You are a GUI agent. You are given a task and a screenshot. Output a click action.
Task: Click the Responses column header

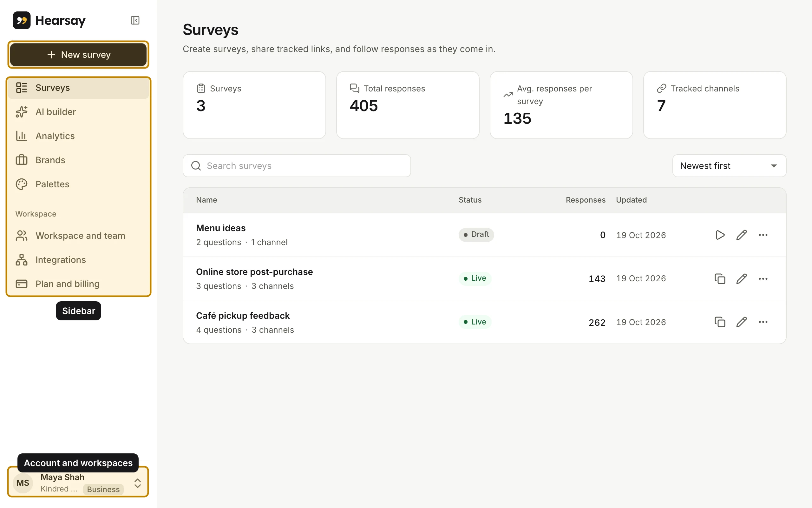(x=586, y=200)
